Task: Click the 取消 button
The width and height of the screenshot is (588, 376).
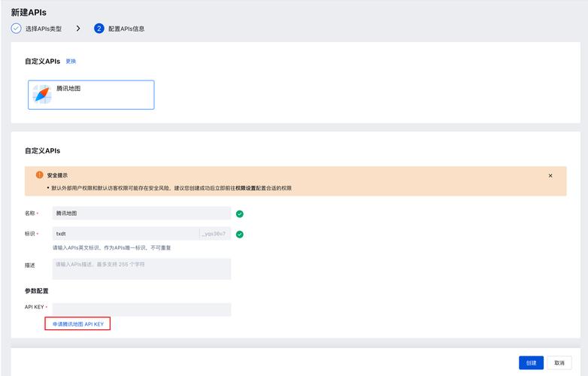Action: click(559, 362)
